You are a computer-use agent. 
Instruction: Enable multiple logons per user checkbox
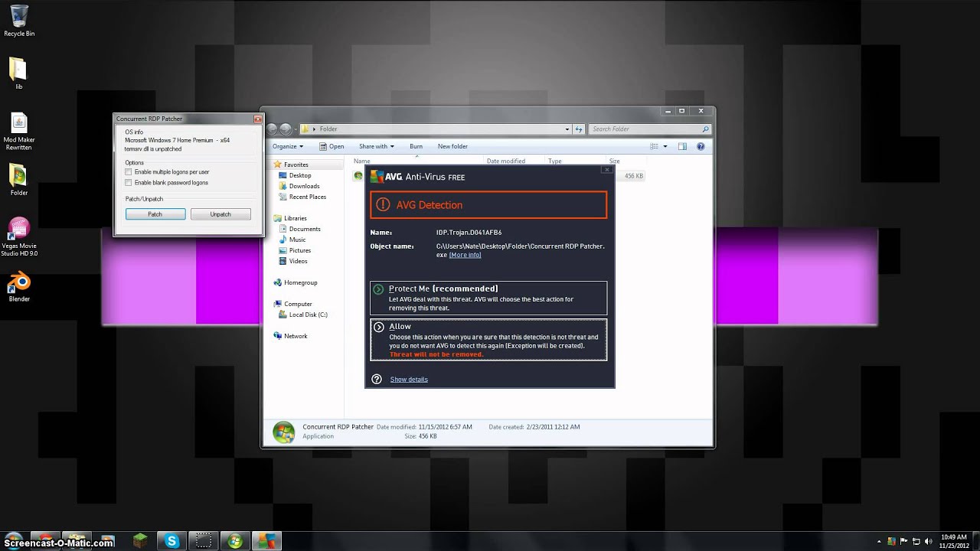click(128, 172)
